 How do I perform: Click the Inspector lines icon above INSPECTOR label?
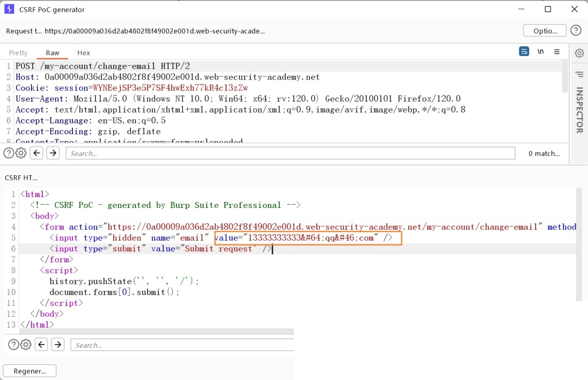point(579,74)
